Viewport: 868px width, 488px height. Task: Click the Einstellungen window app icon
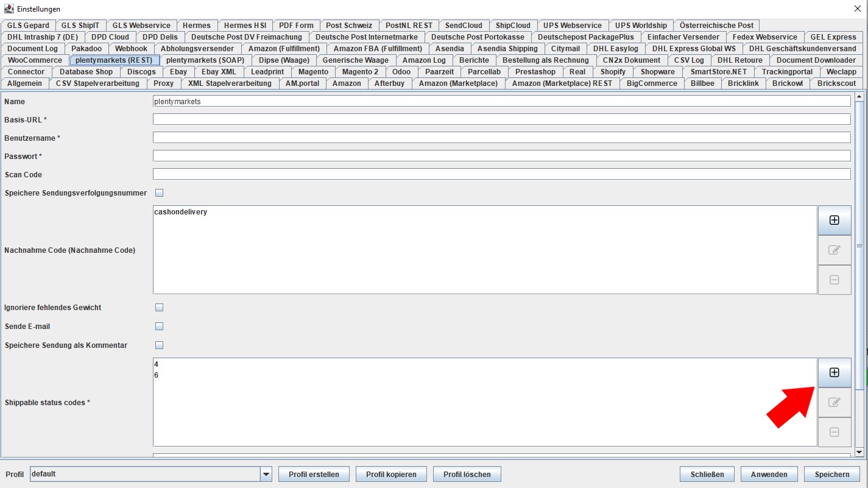[9, 9]
